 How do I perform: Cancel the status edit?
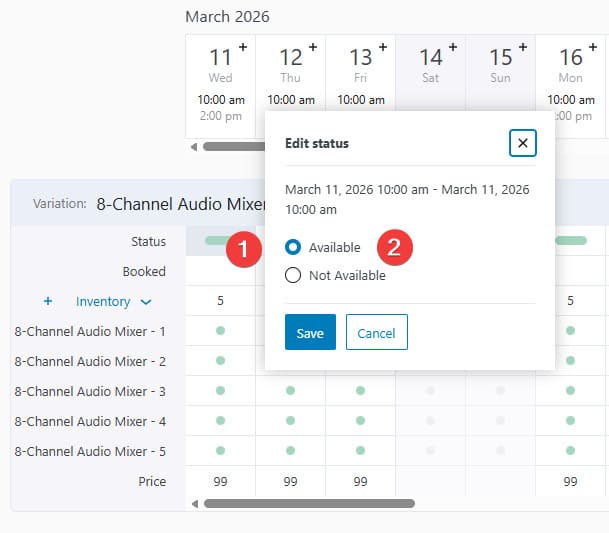pos(376,333)
